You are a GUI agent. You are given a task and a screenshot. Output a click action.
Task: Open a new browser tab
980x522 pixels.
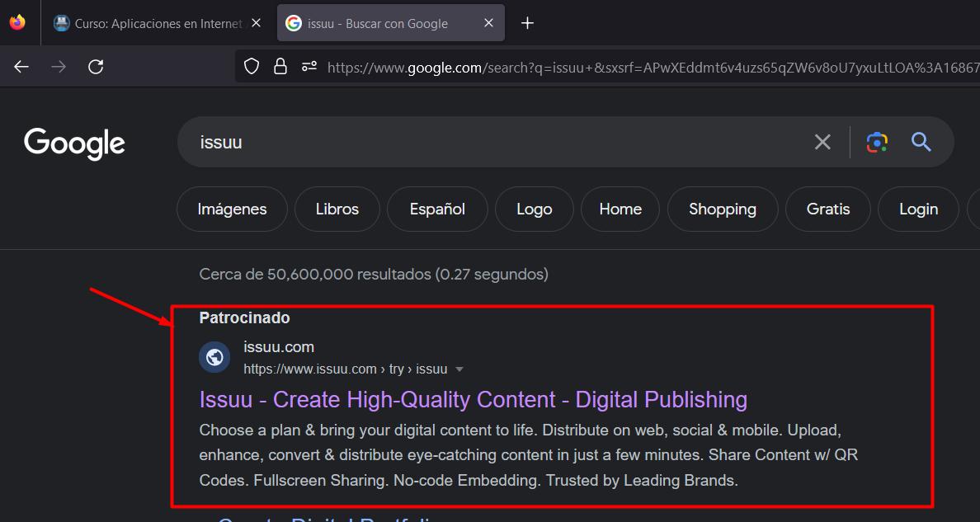(x=527, y=23)
